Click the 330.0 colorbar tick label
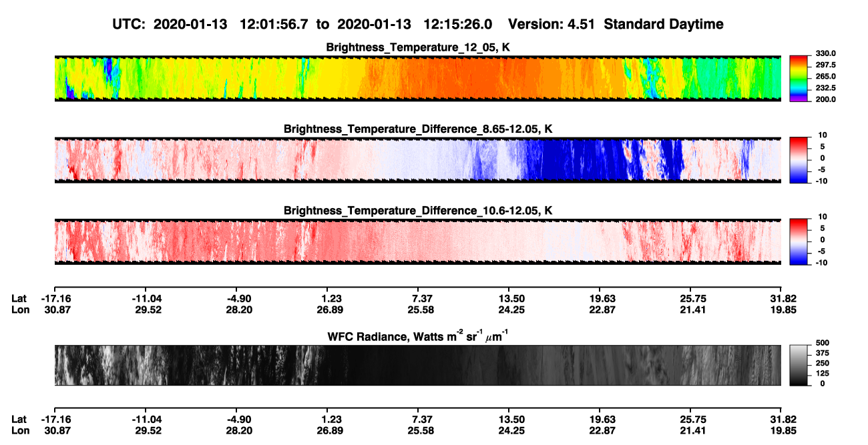Viewport: 868px width, 445px height. click(x=825, y=53)
